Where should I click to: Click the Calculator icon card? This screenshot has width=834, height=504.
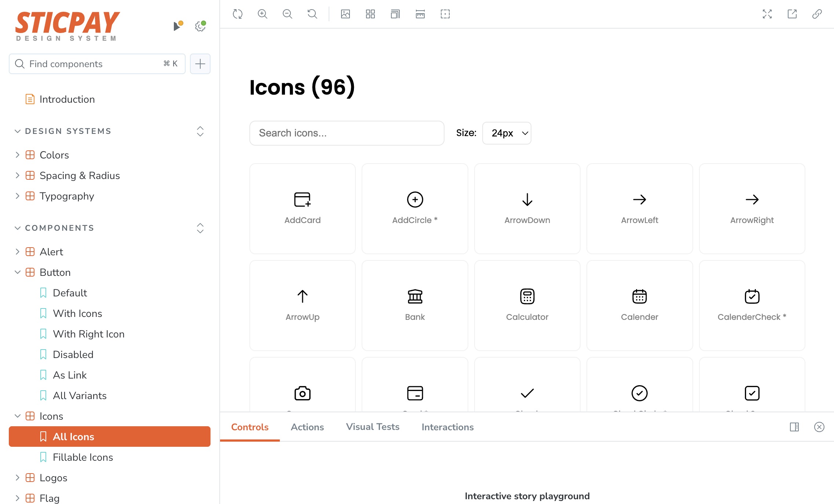click(527, 305)
